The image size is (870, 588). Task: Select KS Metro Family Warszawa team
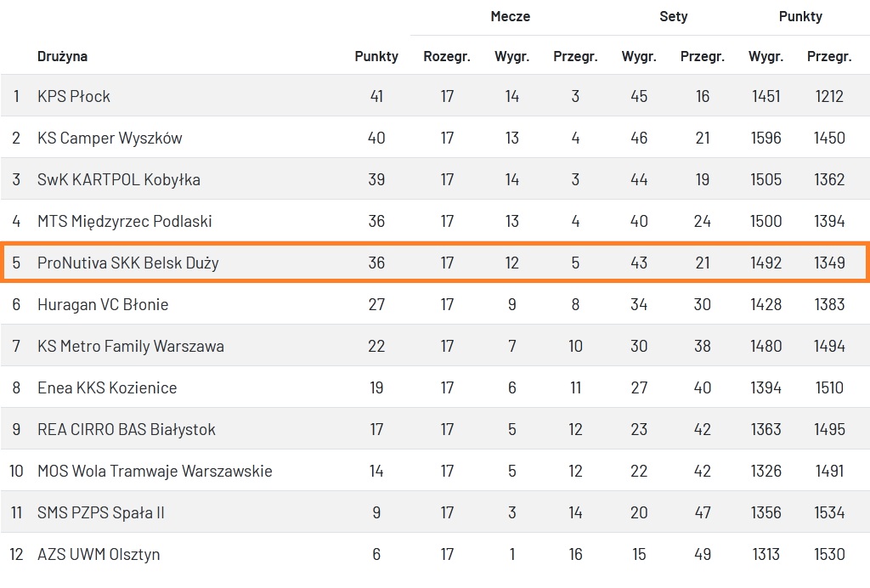coord(131,346)
